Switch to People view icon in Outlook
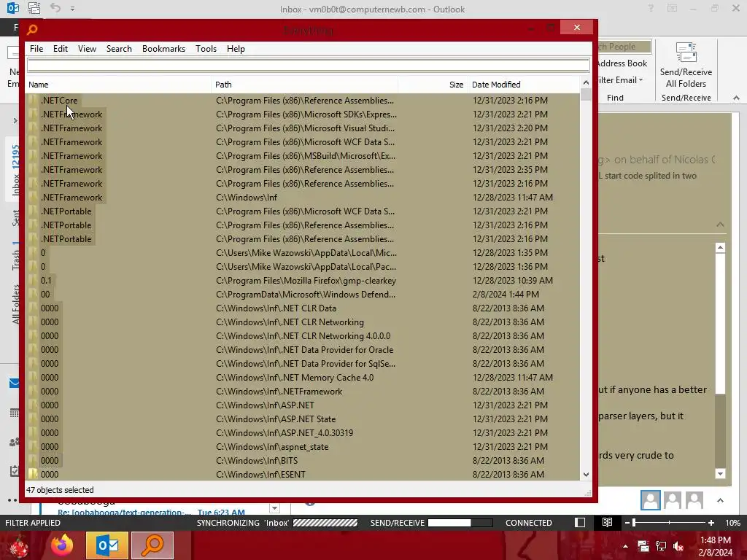Viewport: 747px width, 560px height. pyautogui.click(x=15, y=443)
